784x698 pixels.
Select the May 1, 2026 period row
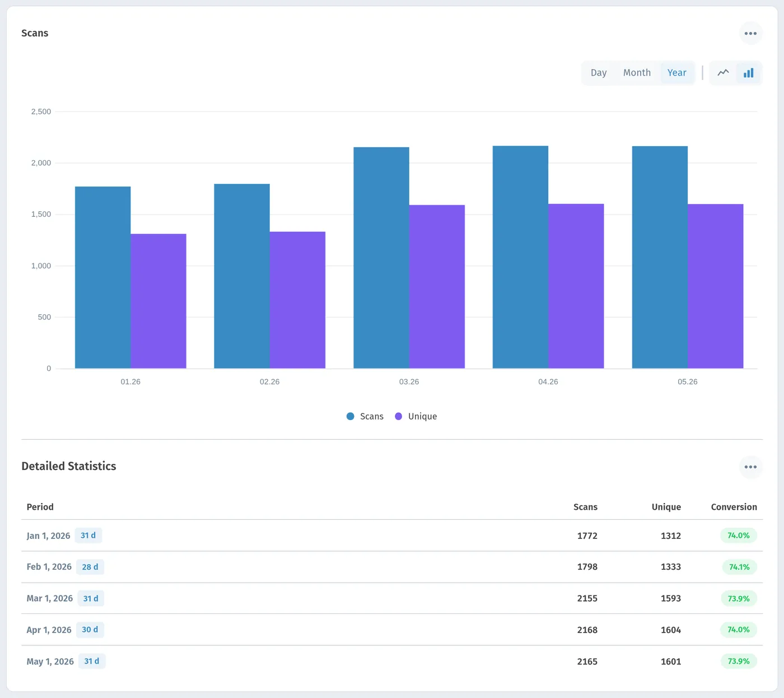pyautogui.click(x=392, y=661)
